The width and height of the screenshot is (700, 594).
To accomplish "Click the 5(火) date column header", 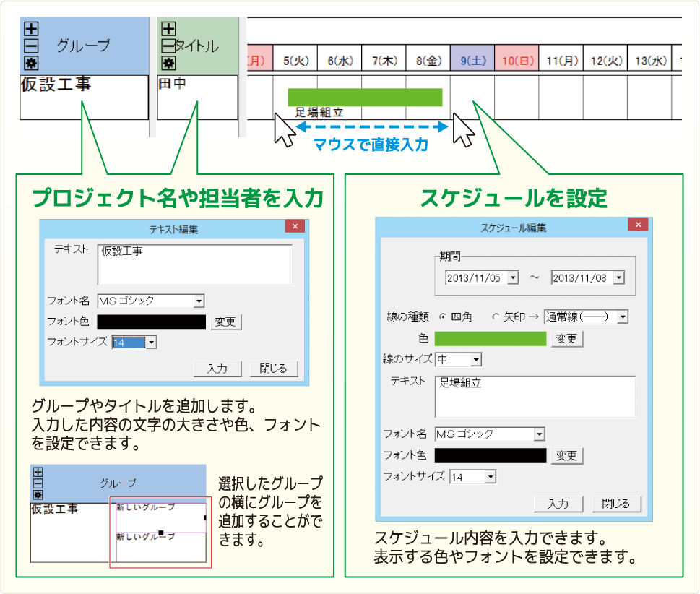I will [x=295, y=58].
